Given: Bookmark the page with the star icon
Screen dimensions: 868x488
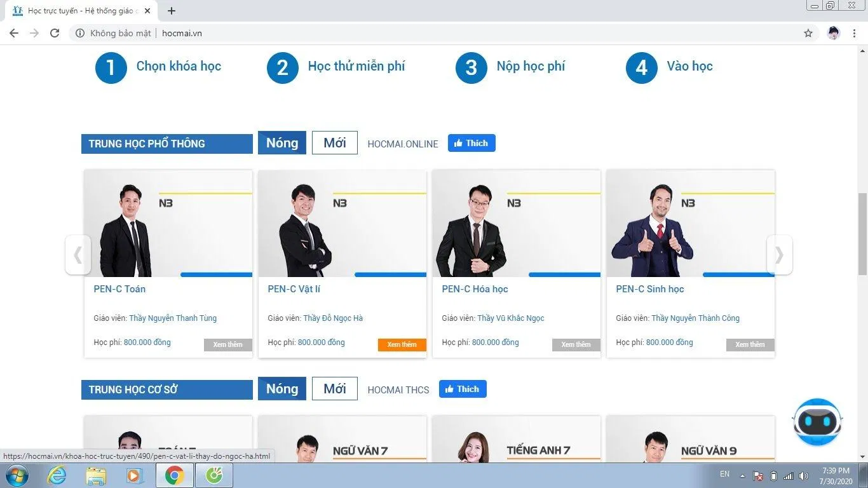Looking at the screenshot, I should pos(808,33).
